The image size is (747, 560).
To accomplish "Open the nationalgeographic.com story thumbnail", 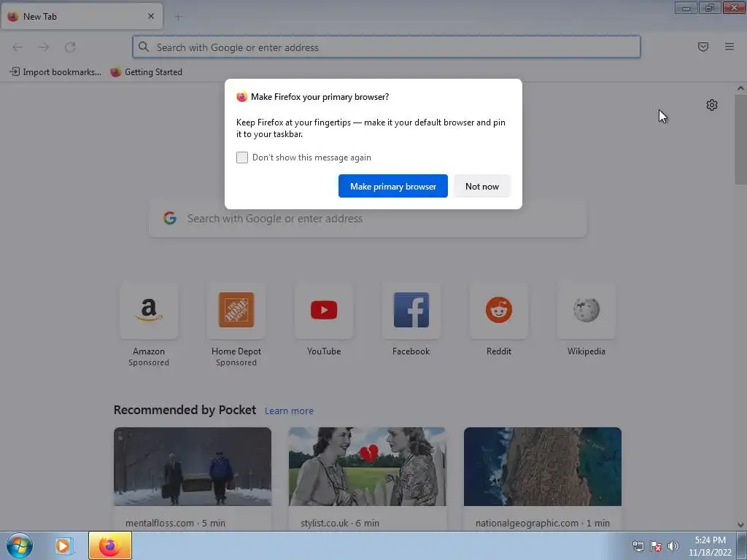I will tap(543, 467).
